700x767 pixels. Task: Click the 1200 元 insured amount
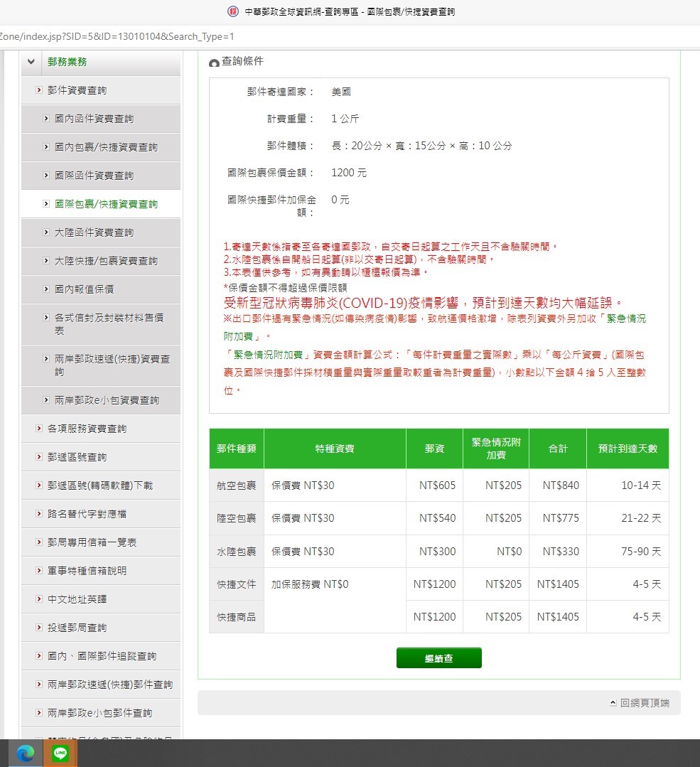point(349,172)
